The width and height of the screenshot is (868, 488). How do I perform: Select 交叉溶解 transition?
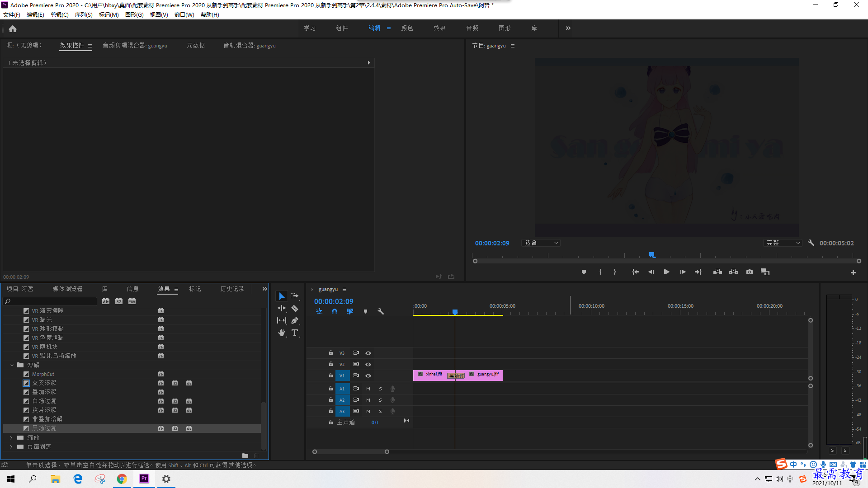[x=44, y=383]
